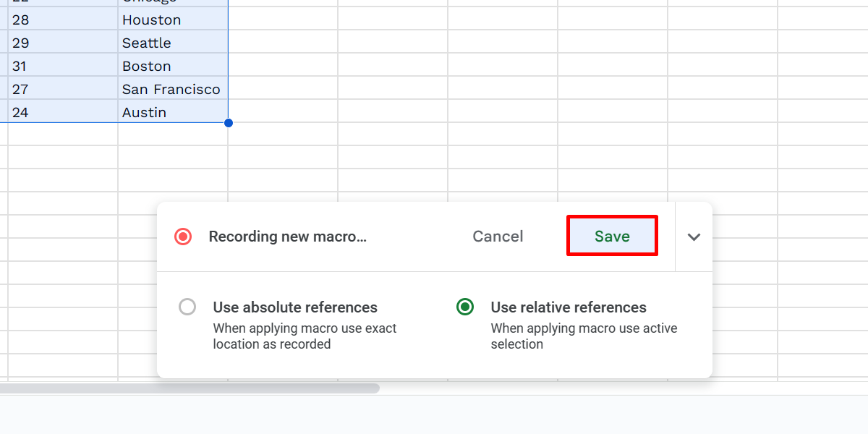868x434 pixels.
Task: Select the cell containing San Francisco
Action: tap(174, 89)
